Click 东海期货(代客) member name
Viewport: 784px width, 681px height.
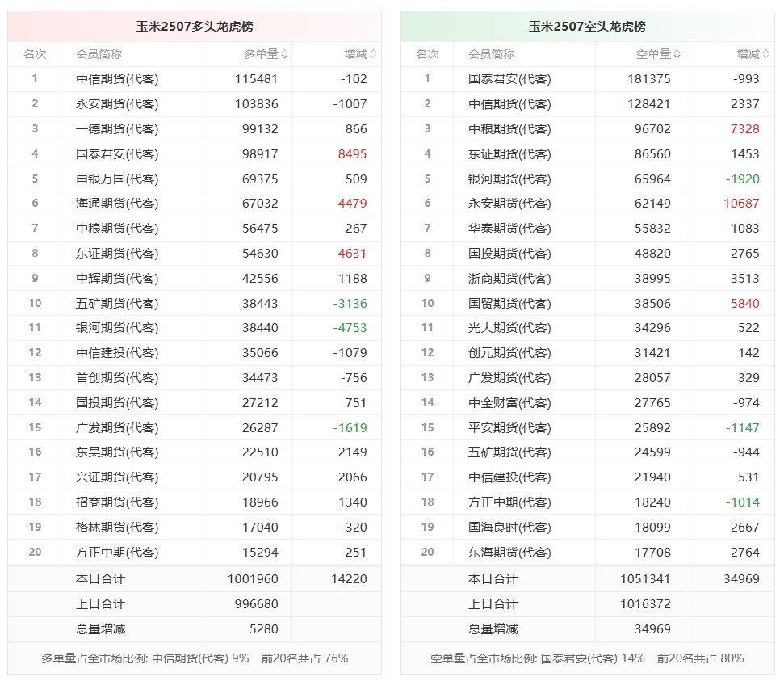(x=509, y=553)
